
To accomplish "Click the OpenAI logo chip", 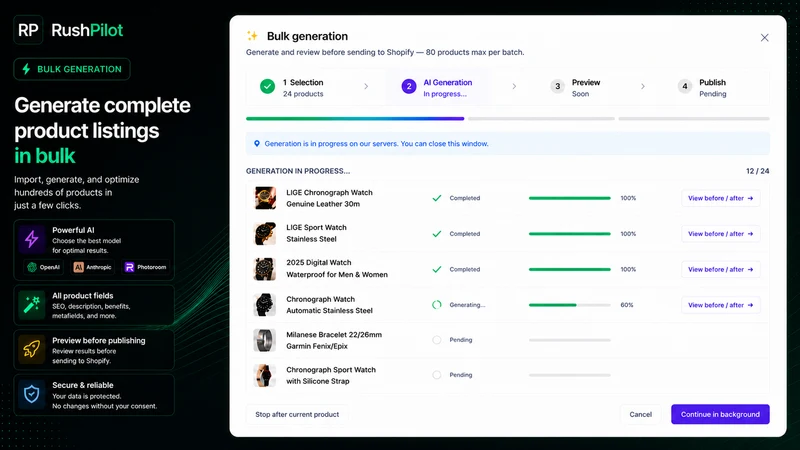I will point(44,267).
